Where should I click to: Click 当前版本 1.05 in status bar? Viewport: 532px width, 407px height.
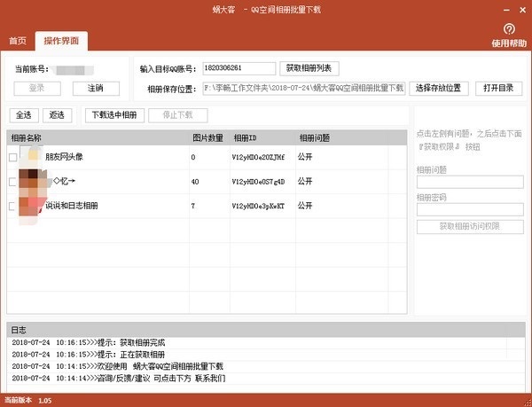coord(28,401)
